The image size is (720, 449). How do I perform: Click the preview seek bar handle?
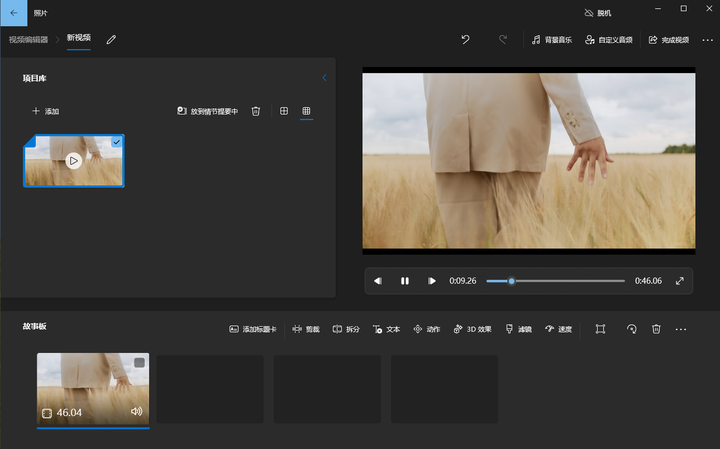511,281
